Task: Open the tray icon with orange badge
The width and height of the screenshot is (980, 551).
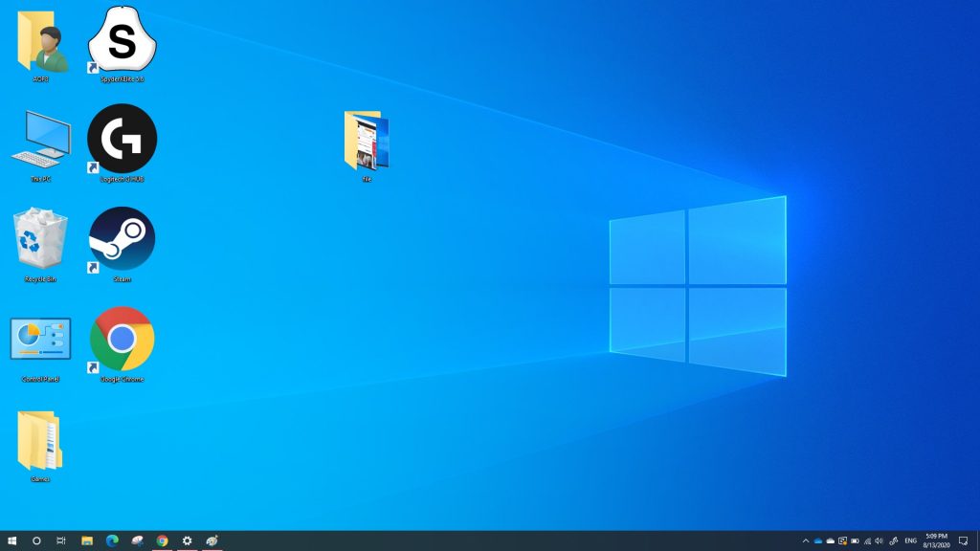Action: 842,541
